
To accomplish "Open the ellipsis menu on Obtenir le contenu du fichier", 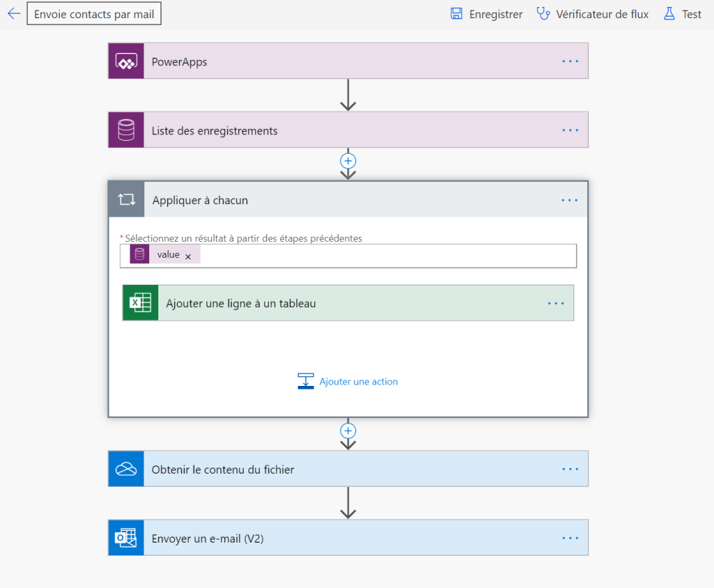I will (x=570, y=468).
